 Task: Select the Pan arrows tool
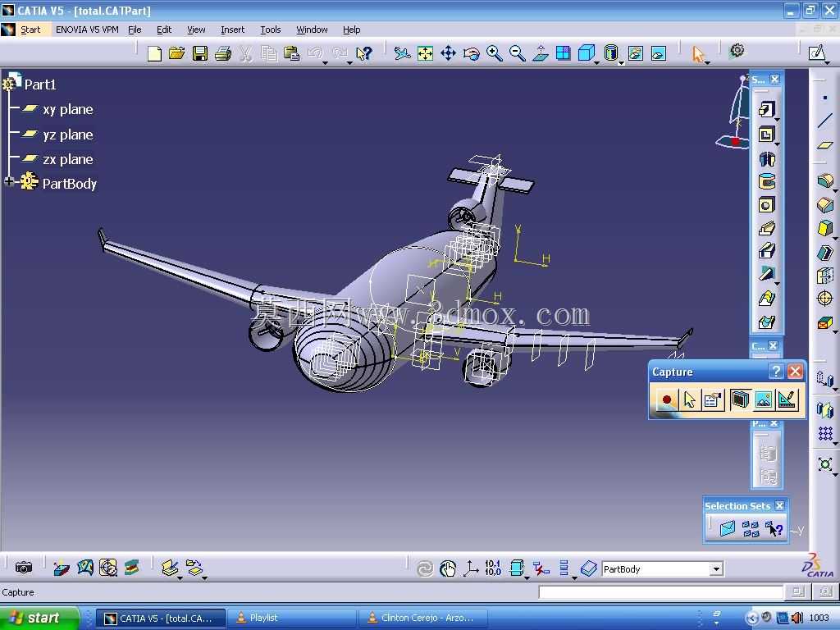448,53
